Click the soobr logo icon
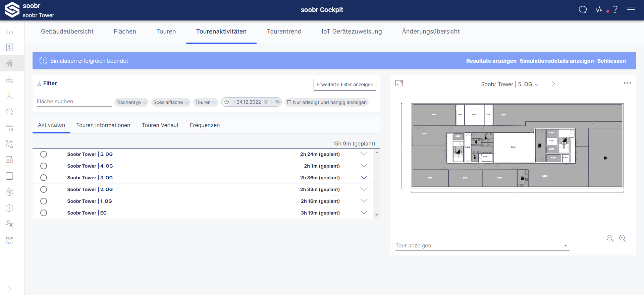The image size is (644, 295). coord(12,10)
